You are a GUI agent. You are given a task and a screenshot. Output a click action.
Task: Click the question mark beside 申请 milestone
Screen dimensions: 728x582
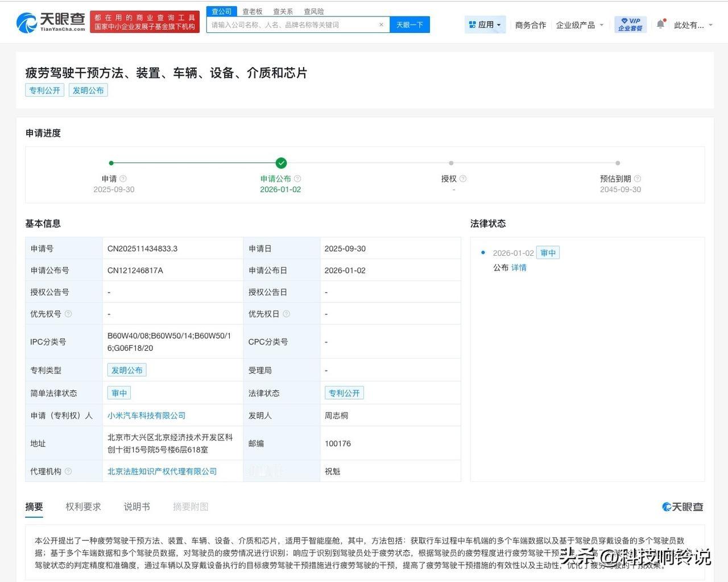(x=122, y=178)
